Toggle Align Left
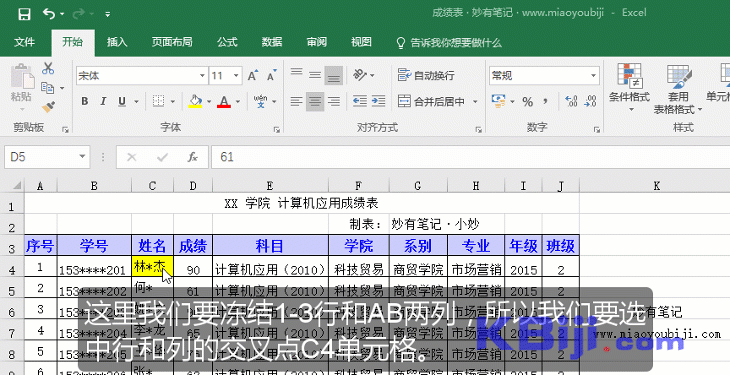 297,101
